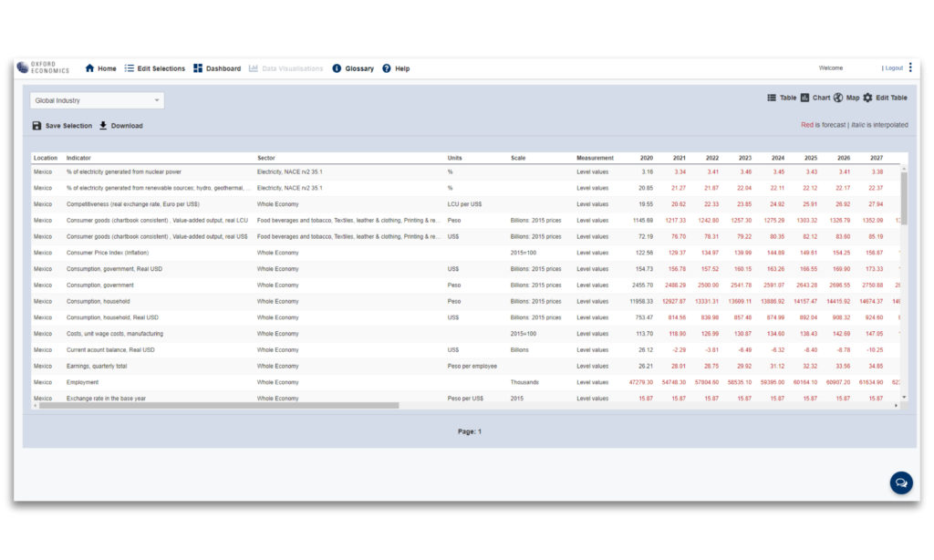Open the Help page
The width and height of the screenshot is (934, 560).
tap(396, 68)
